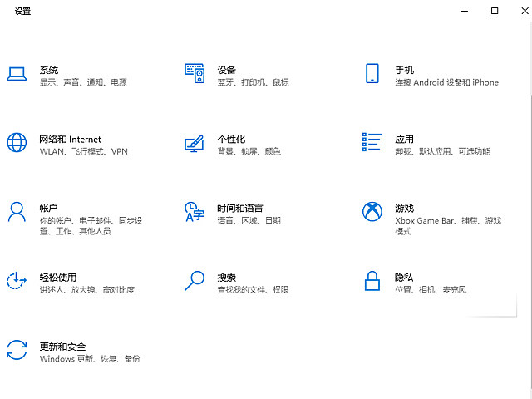Viewport: 532px width, 399px height.
Task: Click the text 连接 Android 设备和 iPhone
Action: coord(447,82)
